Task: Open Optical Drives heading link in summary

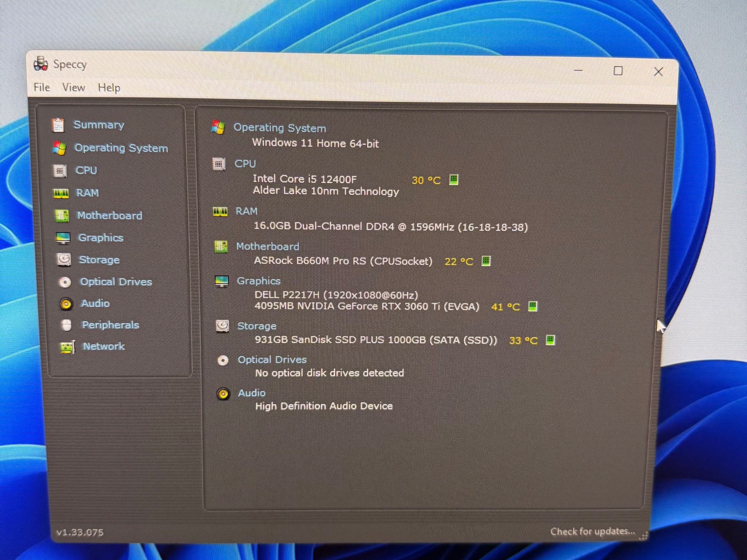Action: click(x=272, y=360)
